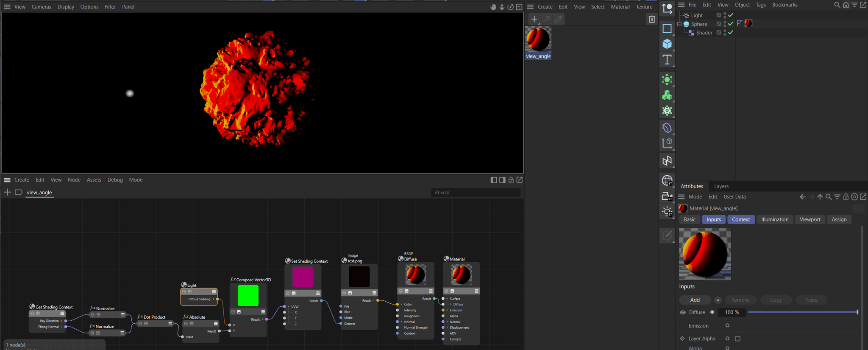The height and width of the screenshot is (350, 868).
Task: Click the Diffuse 100% slider track
Action: (803, 312)
